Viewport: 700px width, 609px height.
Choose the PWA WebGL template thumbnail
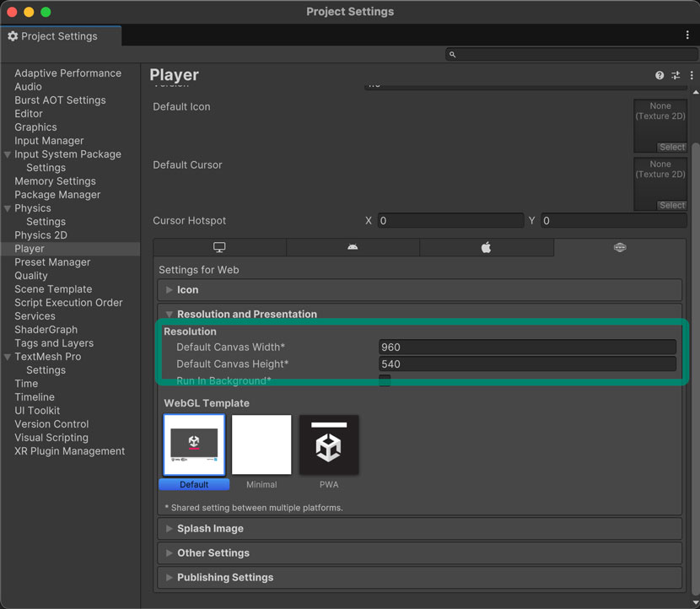329,445
